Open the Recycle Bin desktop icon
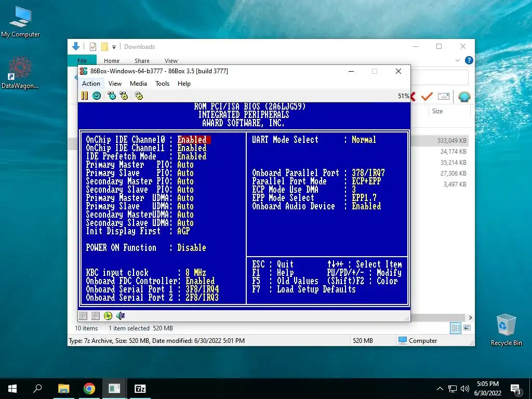 [x=506, y=330]
